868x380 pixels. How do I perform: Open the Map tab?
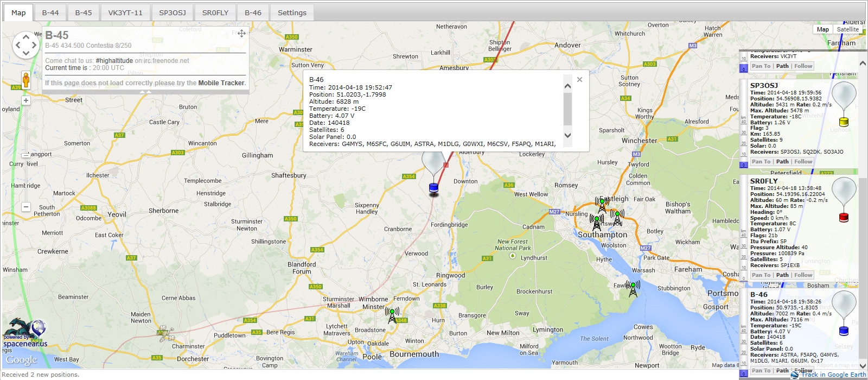pos(18,12)
